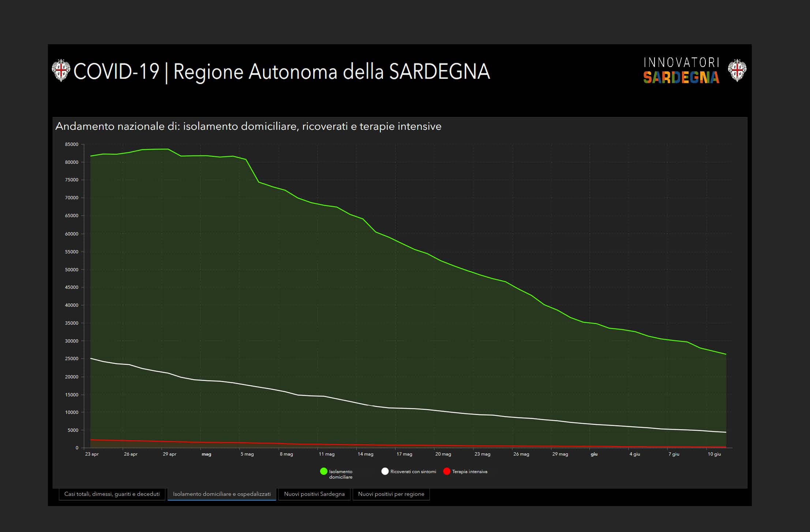Click the white Ricoverati con sintomi legend dot
Viewport: 810px width, 532px height.
[385, 471]
